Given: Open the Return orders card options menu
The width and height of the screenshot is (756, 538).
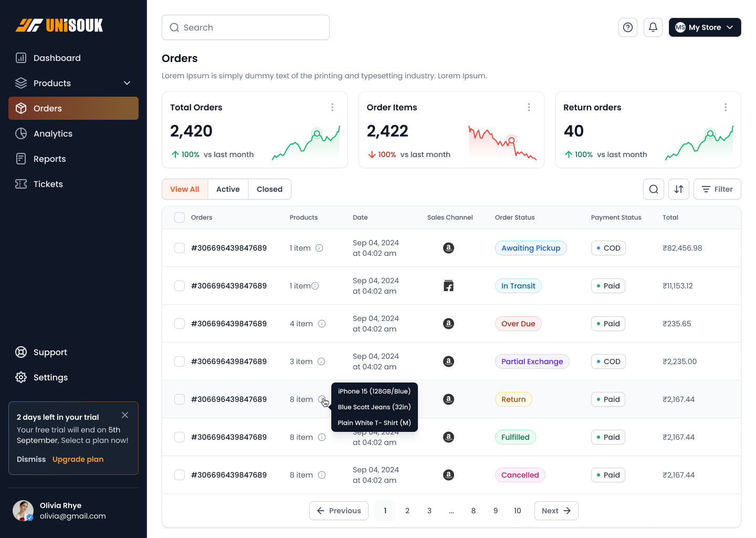Looking at the screenshot, I should (726, 107).
